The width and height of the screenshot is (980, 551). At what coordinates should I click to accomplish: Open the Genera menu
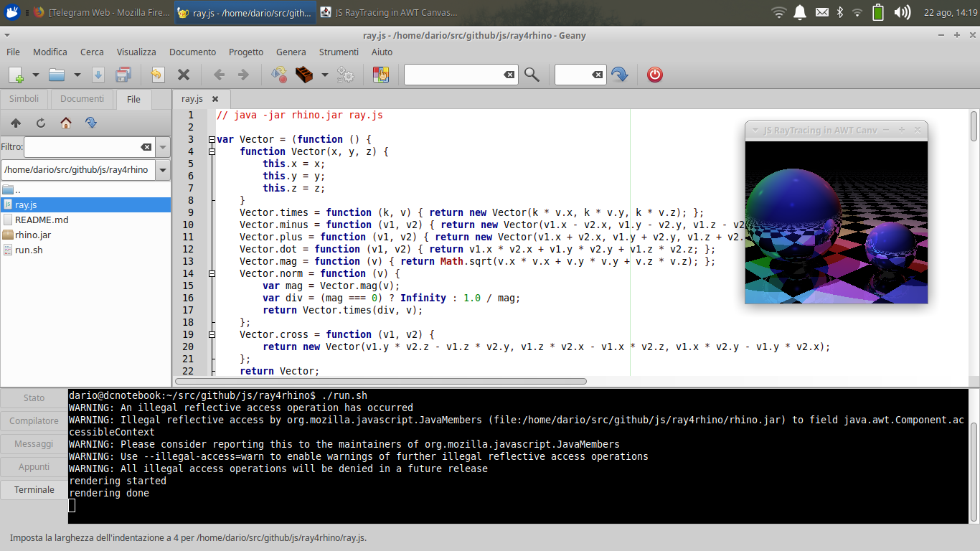(x=291, y=52)
